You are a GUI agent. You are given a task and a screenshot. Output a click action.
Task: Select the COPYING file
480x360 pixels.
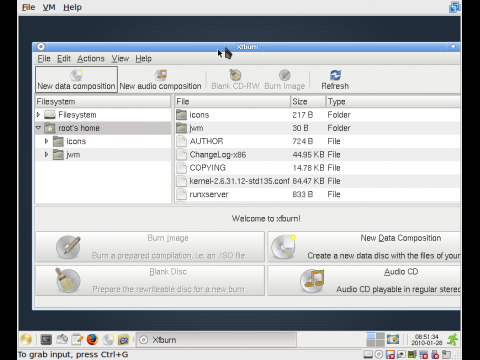tap(318, 168)
